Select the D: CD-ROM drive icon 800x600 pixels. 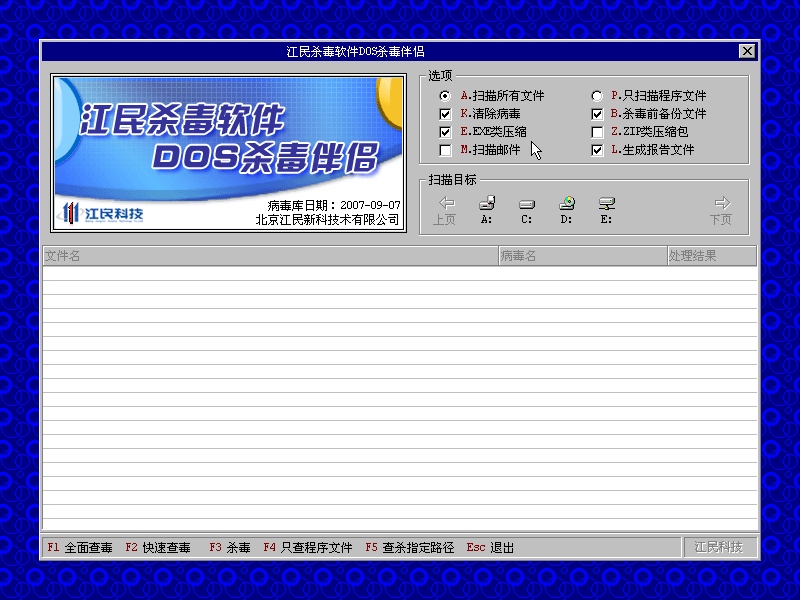click(566, 204)
